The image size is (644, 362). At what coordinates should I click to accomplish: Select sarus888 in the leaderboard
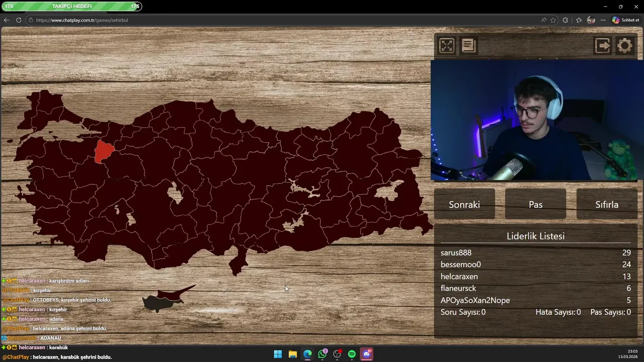(x=456, y=253)
